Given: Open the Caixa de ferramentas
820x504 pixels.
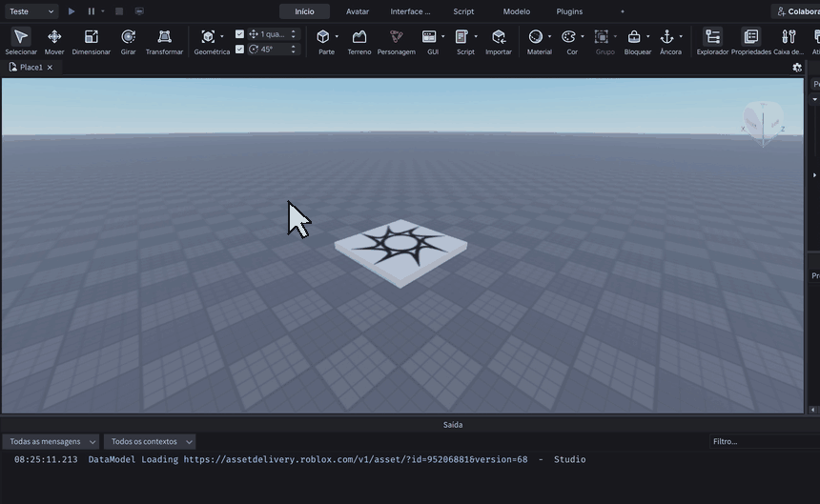Looking at the screenshot, I should point(789,41).
